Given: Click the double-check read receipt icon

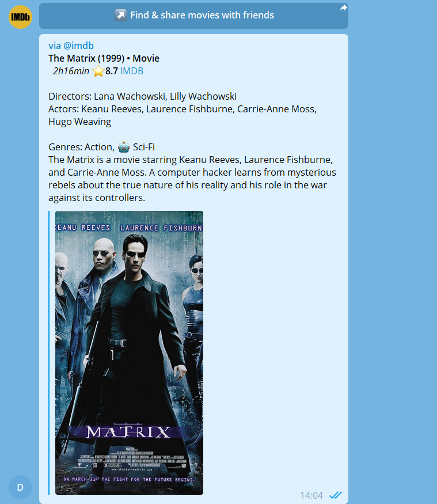Looking at the screenshot, I should coord(336,495).
